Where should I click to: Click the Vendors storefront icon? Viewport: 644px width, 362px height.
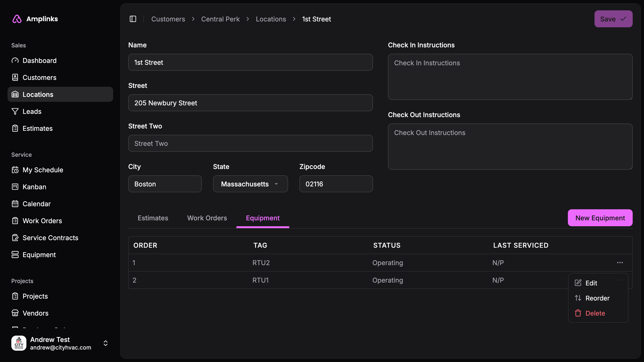pos(15,313)
